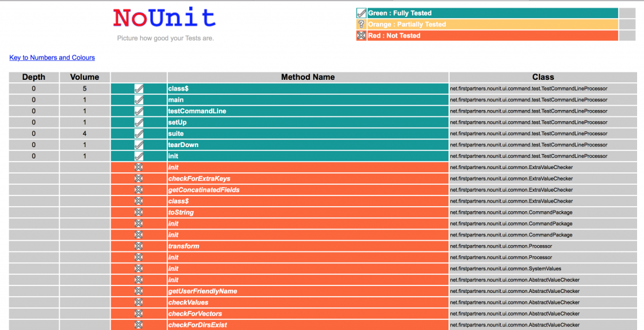This screenshot has height=330, width=644.
Task: Click the getUserFriendlyName method name
Action: pyautogui.click(x=203, y=292)
